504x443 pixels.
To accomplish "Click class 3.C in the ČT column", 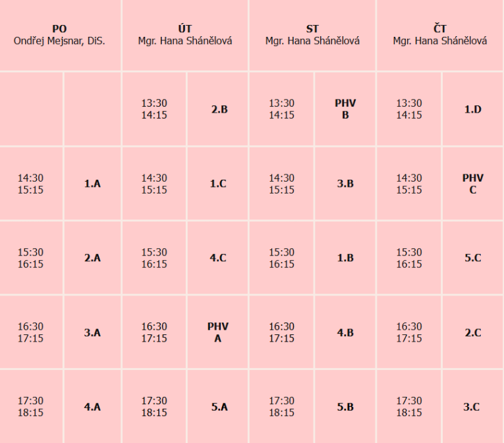I will tap(471, 407).
